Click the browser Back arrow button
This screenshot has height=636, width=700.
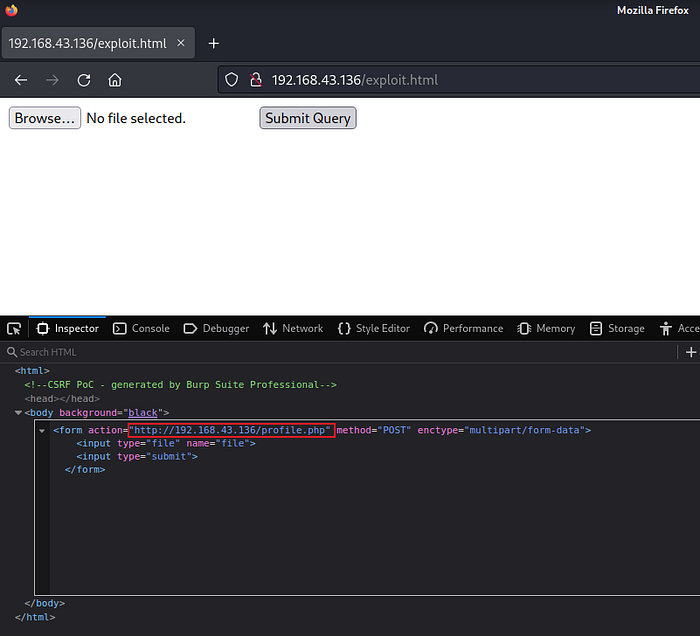[21, 80]
